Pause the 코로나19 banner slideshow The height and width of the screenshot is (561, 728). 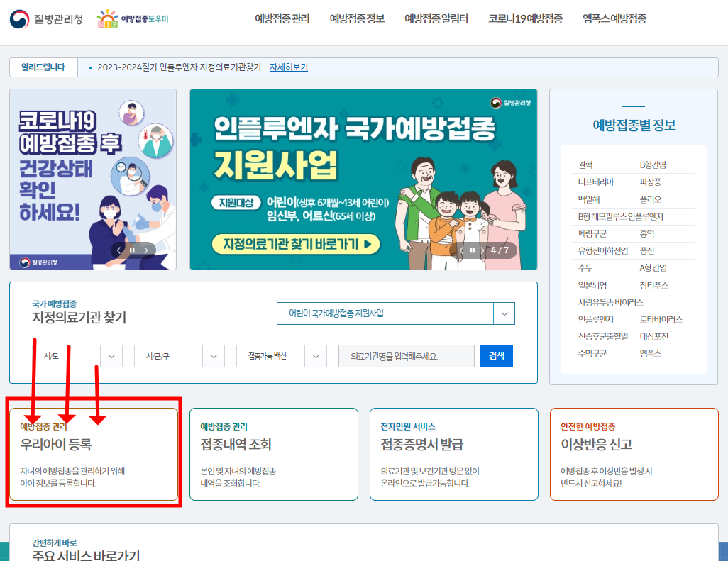point(134,250)
